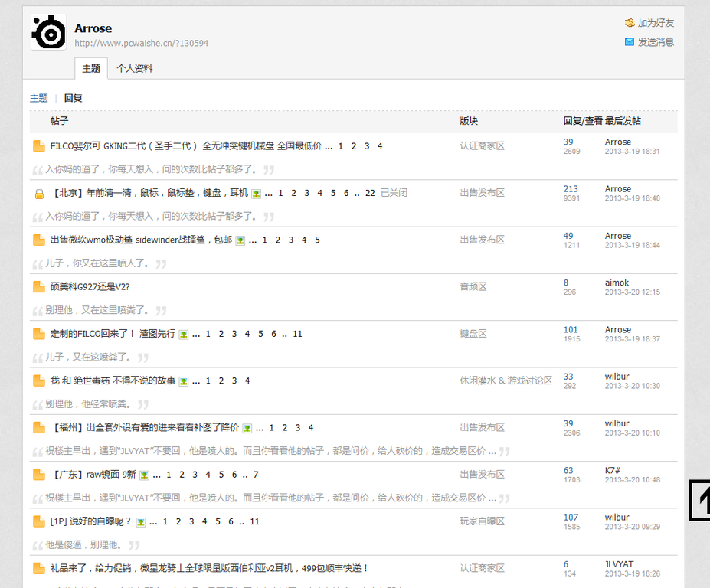The image size is (710, 588).
Task: Go to page 4 of FILCO斐尔可 GKING thread
Action: 380,146
